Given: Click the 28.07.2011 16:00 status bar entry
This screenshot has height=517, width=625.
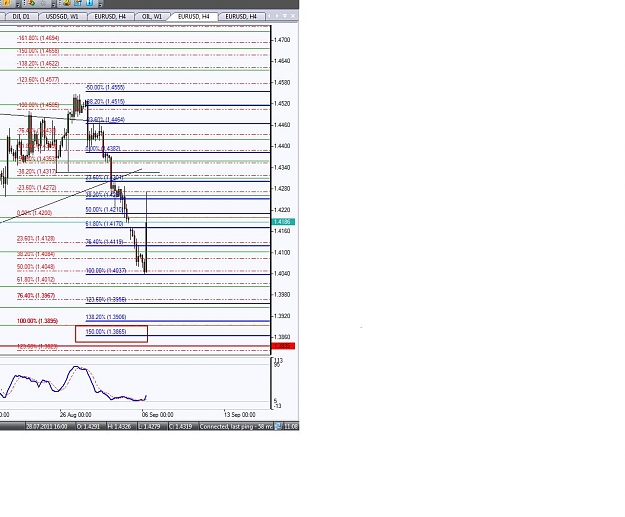Looking at the screenshot, I should click(x=46, y=427).
